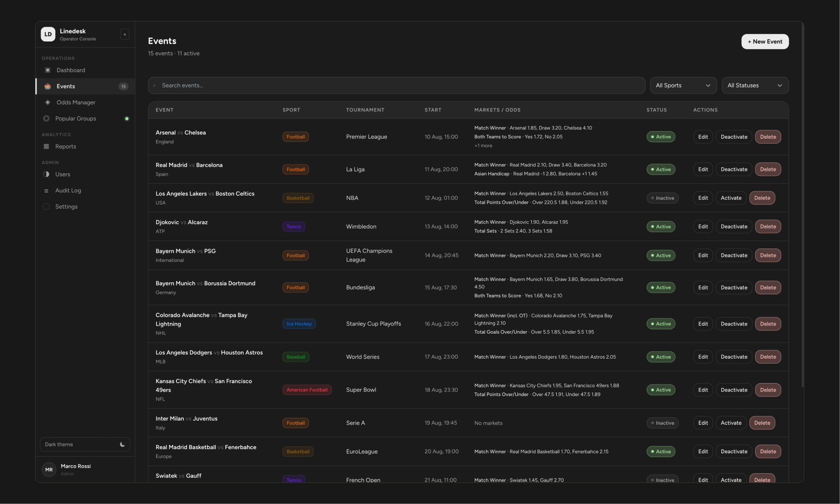The width and height of the screenshot is (840, 504).
Task: Open Marco Rossi user profile
Action: coord(85,469)
